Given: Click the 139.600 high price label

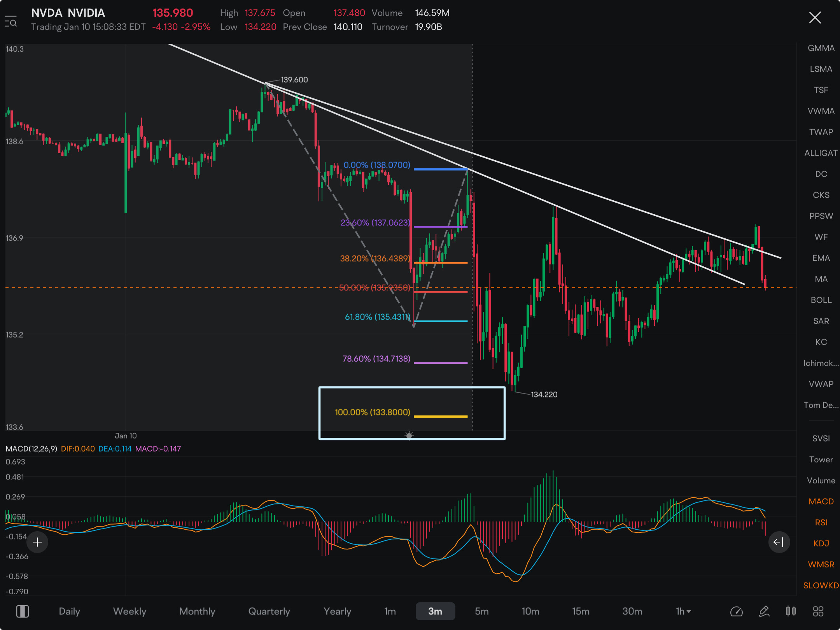Looking at the screenshot, I should pyautogui.click(x=294, y=80).
